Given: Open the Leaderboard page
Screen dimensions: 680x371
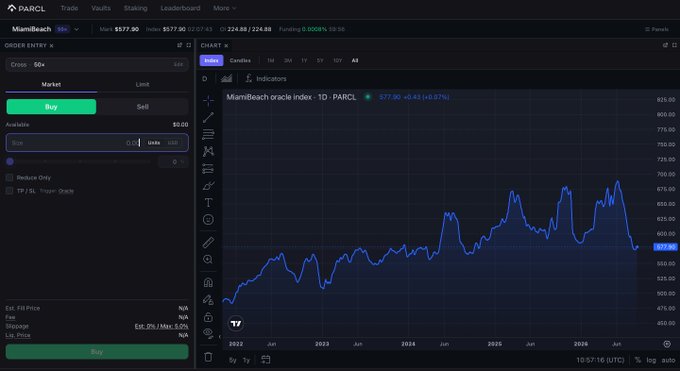Looking at the screenshot, I should (180, 8).
